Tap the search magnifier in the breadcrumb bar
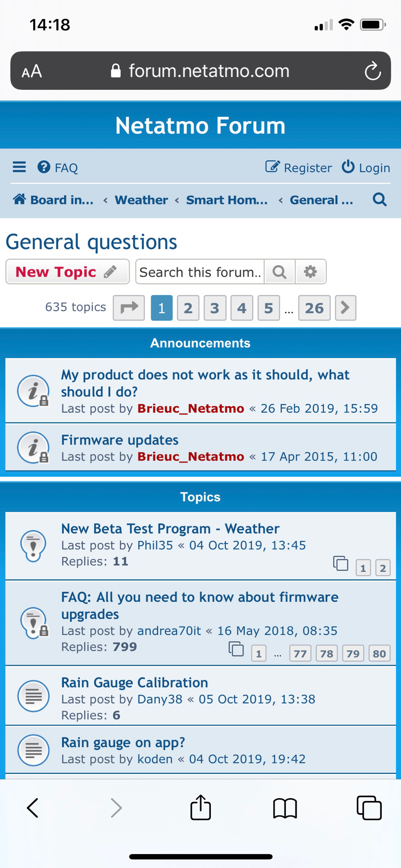This screenshot has width=401, height=868. (380, 199)
